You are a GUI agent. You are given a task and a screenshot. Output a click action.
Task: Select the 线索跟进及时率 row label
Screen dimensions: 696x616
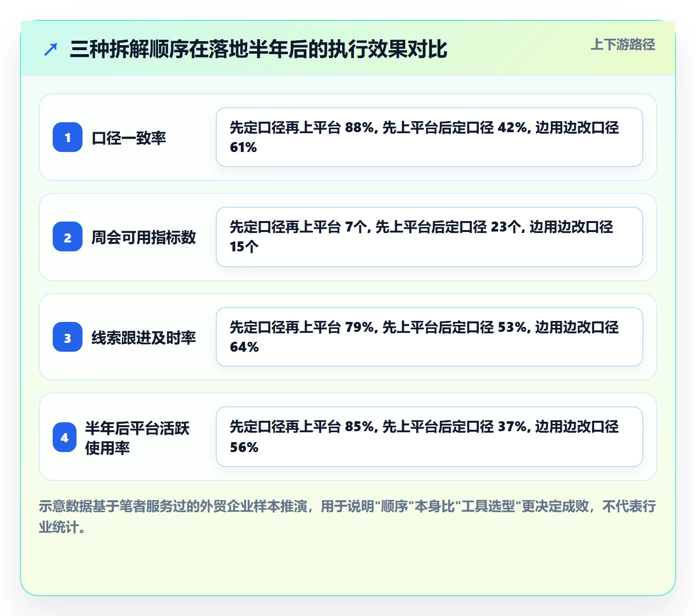pyautogui.click(x=144, y=337)
